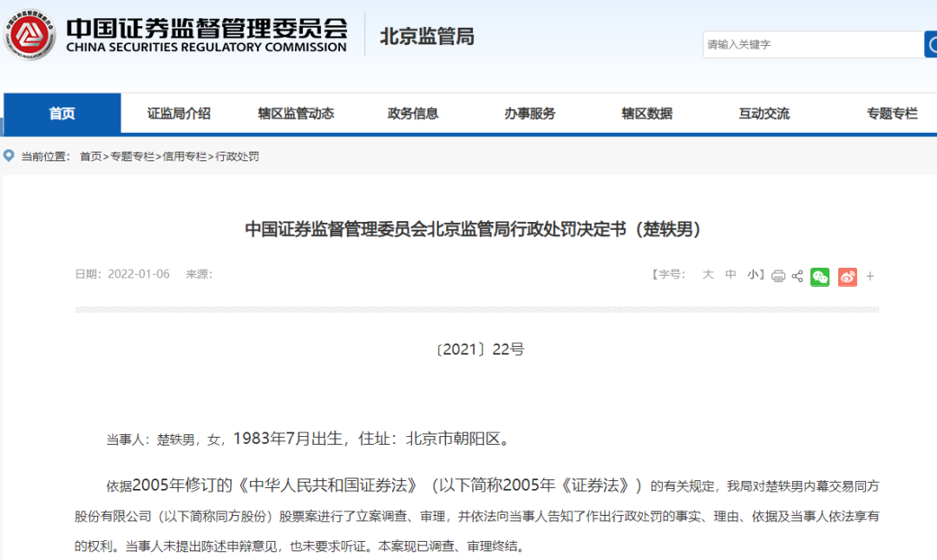Open the 政务信息 menu

[x=413, y=114]
